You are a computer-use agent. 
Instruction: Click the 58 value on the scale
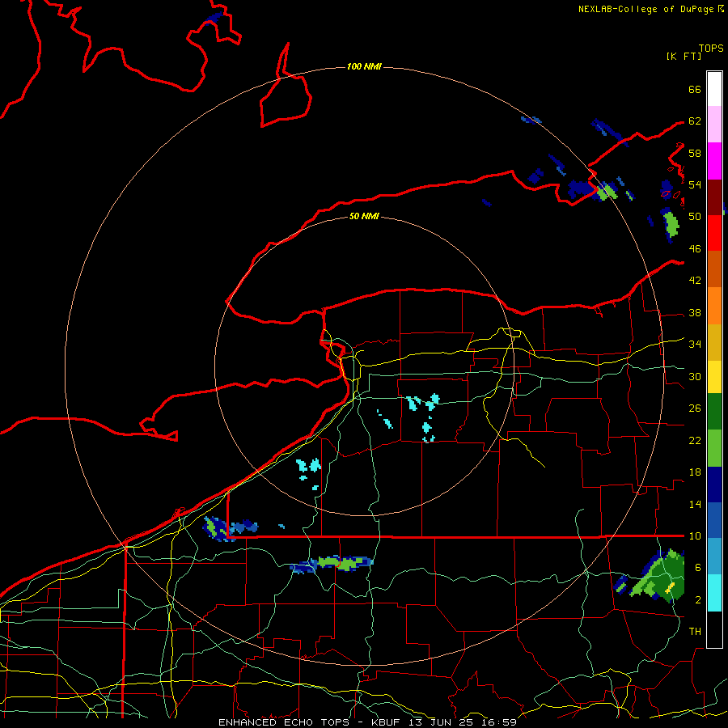695,153
